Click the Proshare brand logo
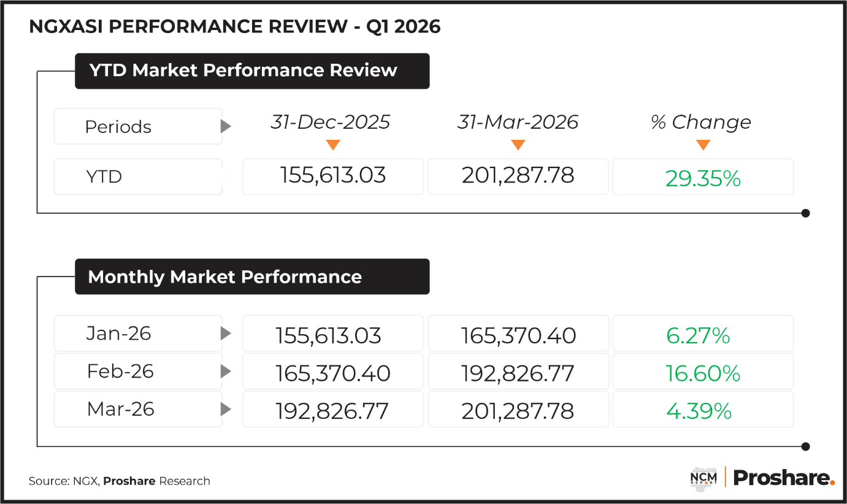 tap(784, 478)
